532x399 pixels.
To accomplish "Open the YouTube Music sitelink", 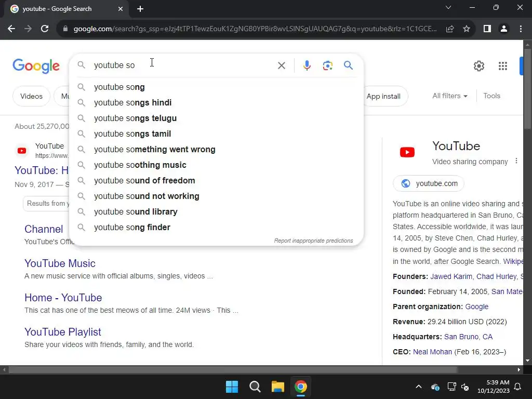I will pyautogui.click(x=60, y=263).
